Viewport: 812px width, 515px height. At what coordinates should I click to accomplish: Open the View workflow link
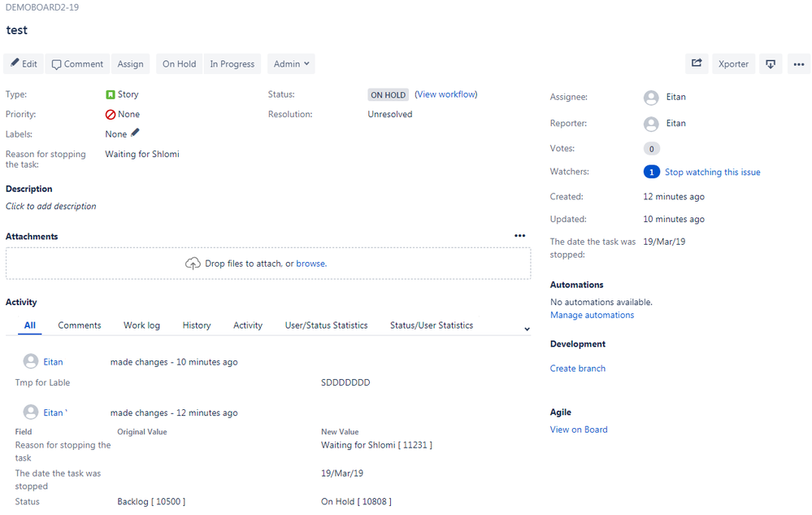tap(446, 94)
